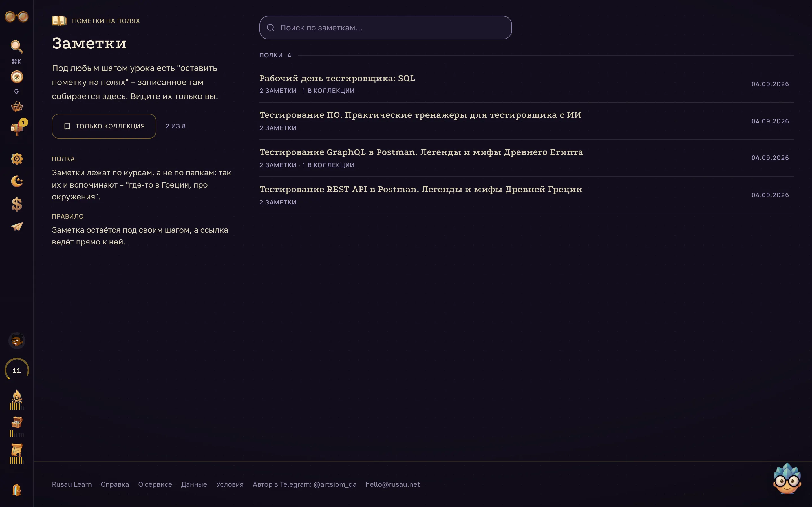The width and height of the screenshot is (812, 507).
Task: Open search via the magnifying glass icon
Action: click(x=16, y=46)
